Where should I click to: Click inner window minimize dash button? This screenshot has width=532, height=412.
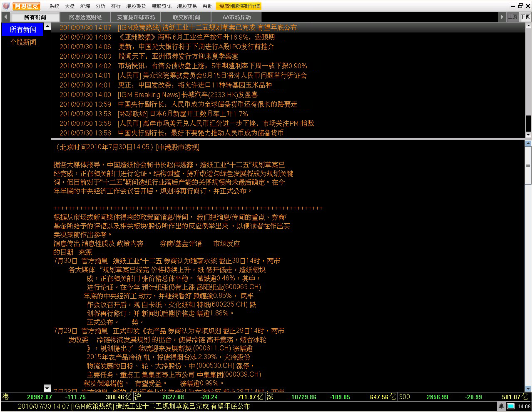coord(513,6)
